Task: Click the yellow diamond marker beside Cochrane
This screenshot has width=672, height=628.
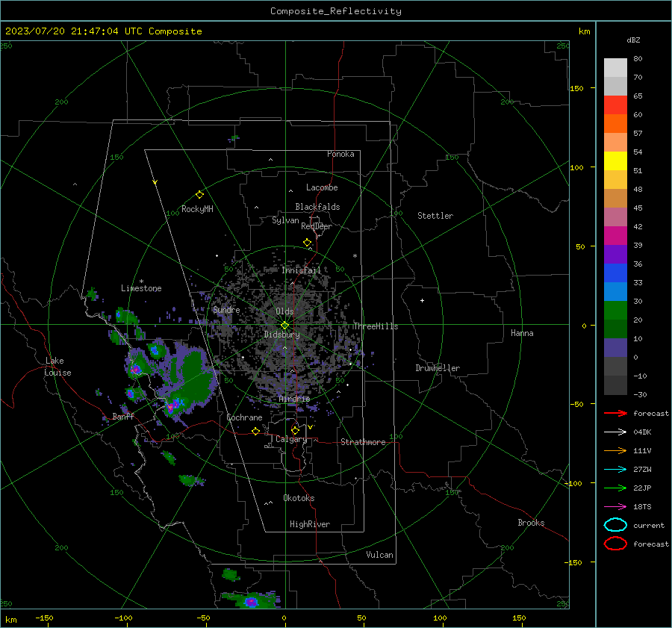Action: pos(255,431)
